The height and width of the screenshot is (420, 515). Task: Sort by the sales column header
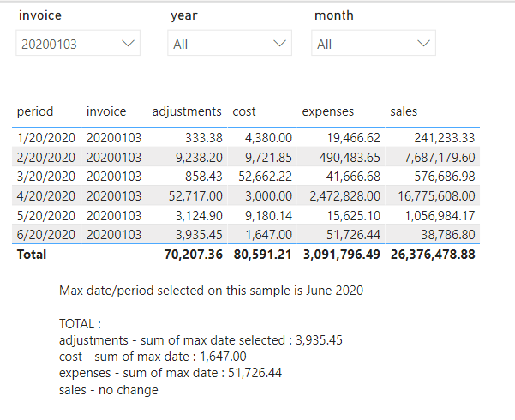click(x=404, y=111)
